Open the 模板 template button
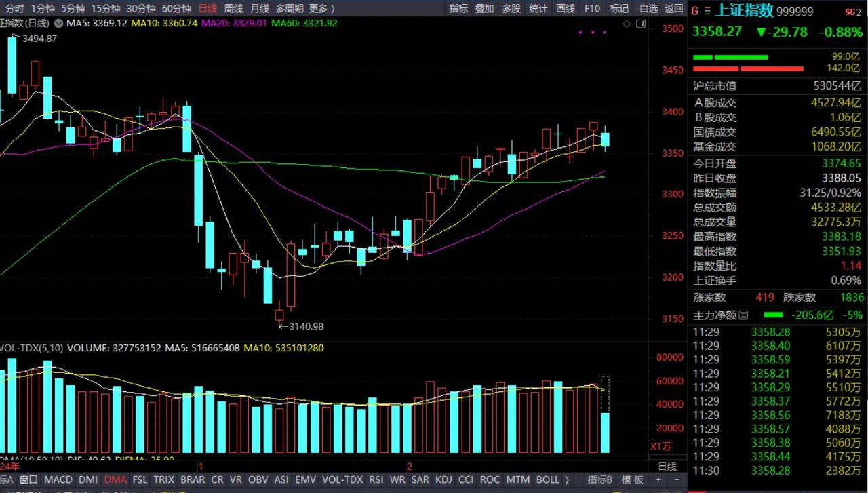The width and height of the screenshot is (868, 493). coord(632,479)
